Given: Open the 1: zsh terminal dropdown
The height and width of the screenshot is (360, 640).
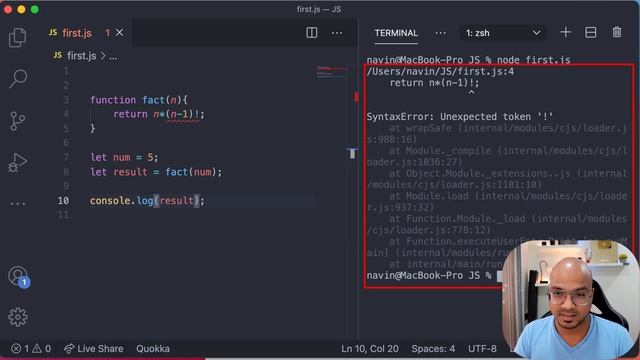Looking at the screenshot, I should 503,33.
